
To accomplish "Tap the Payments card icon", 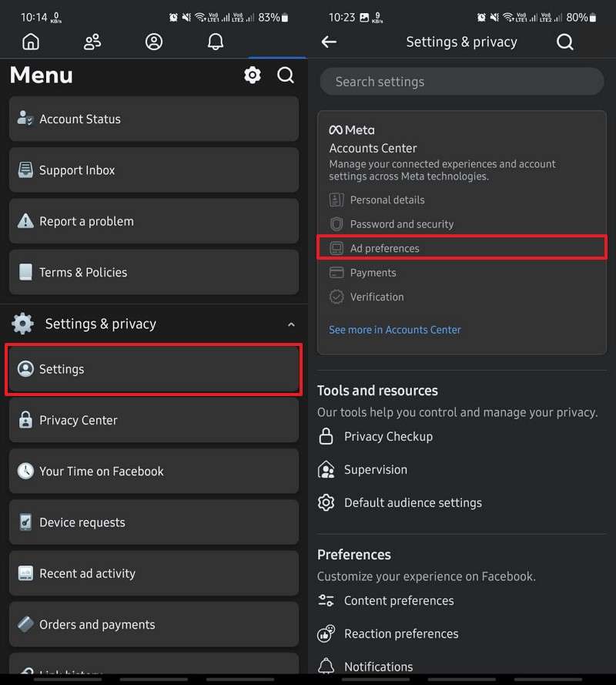I will pyautogui.click(x=336, y=273).
